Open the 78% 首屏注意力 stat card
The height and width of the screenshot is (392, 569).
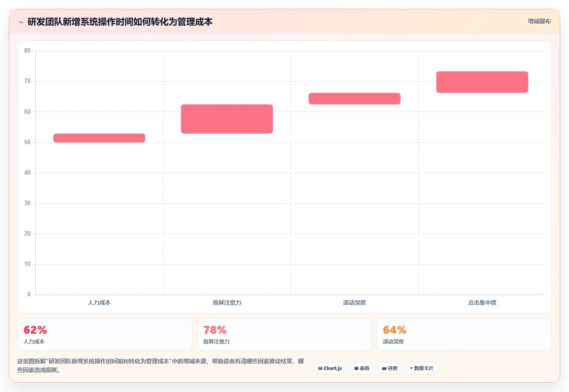[x=284, y=334]
